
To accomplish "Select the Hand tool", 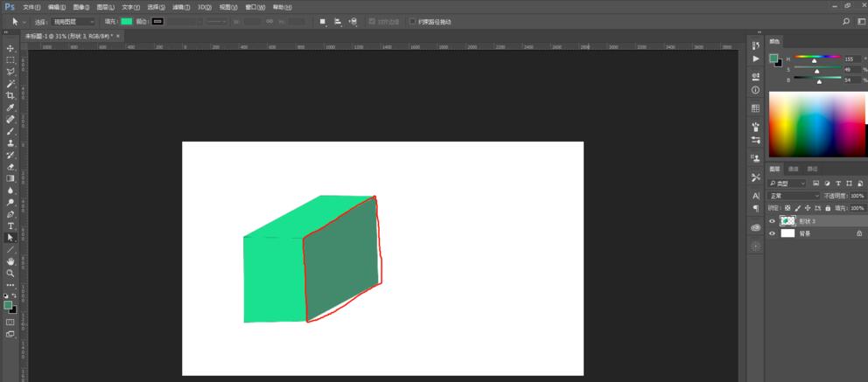I will [10, 260].
